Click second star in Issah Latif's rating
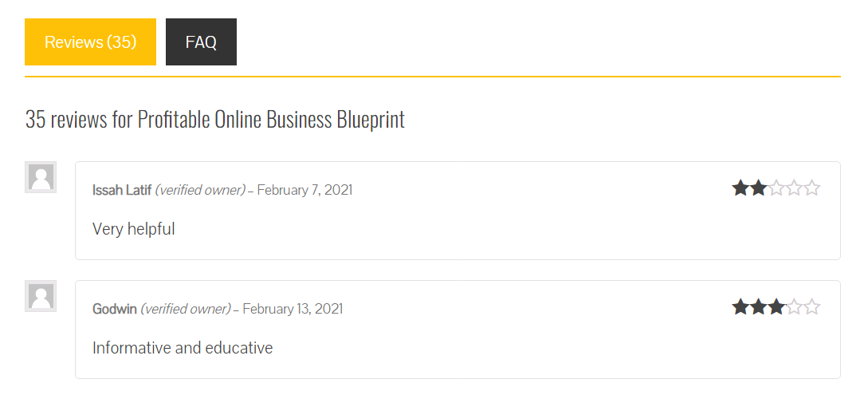Viewport: 868px width, 395px height. (x=758, y=189)
